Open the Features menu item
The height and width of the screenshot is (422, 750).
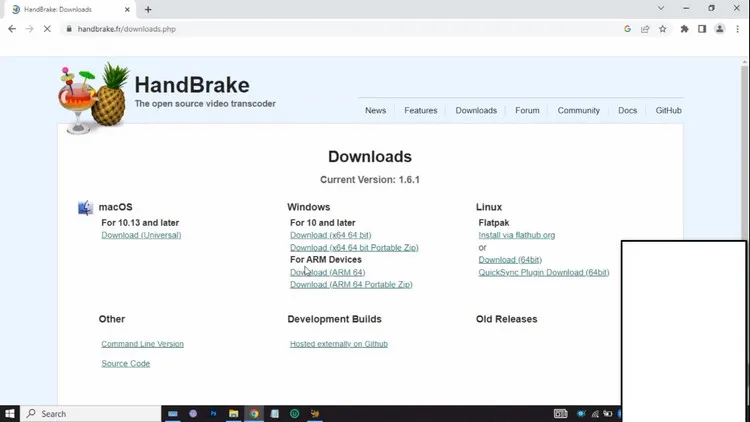(420, 111)
